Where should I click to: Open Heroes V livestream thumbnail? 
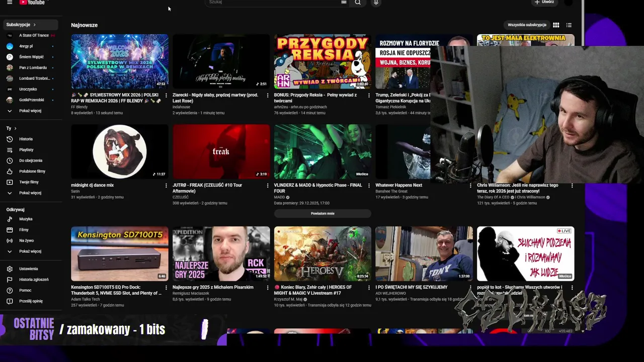(323, 254)
